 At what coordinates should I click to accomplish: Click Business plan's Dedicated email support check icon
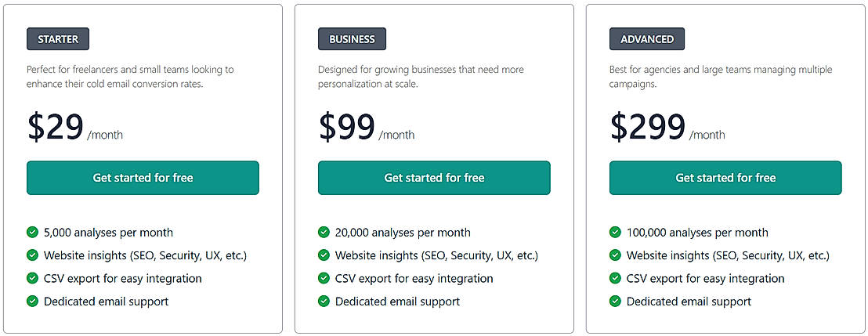click(324, 301)
